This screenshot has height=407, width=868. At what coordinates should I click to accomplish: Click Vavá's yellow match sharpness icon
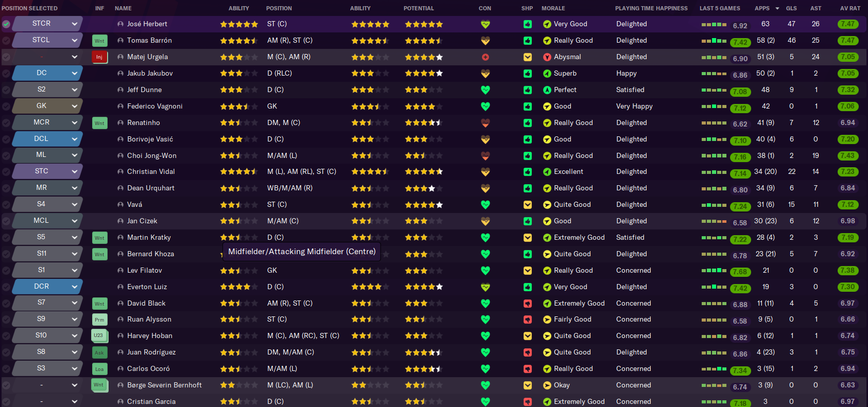click(x=528, y=205)
